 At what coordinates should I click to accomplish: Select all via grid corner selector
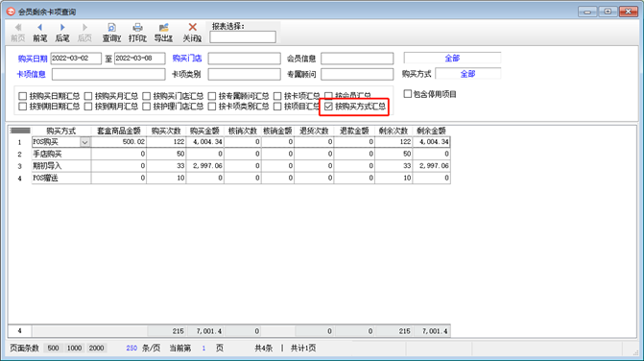tap(20, 131)
